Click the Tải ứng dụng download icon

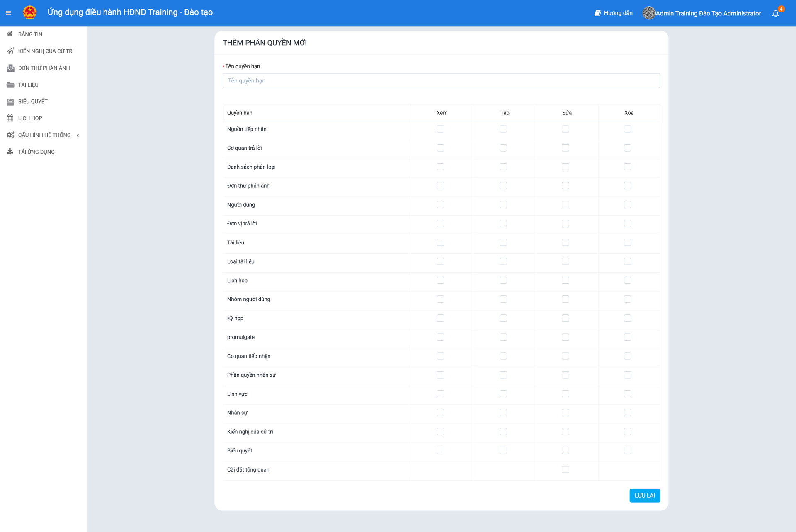[x=10, y=152]
